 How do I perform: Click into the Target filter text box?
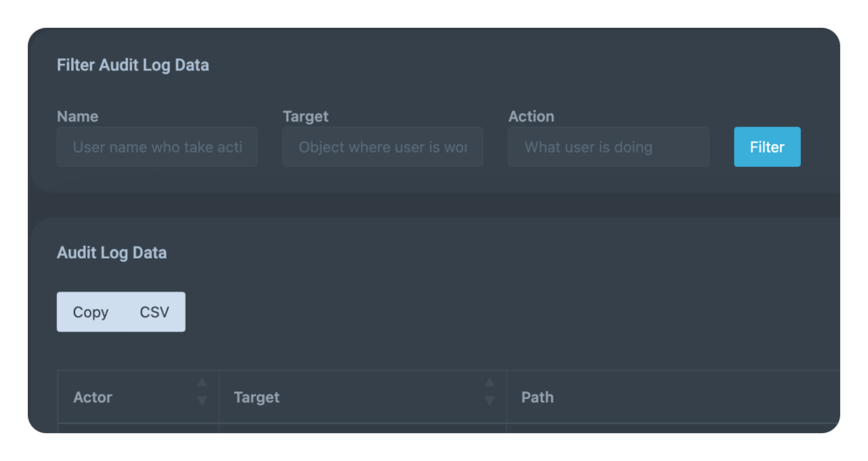(x=382, y=147)
